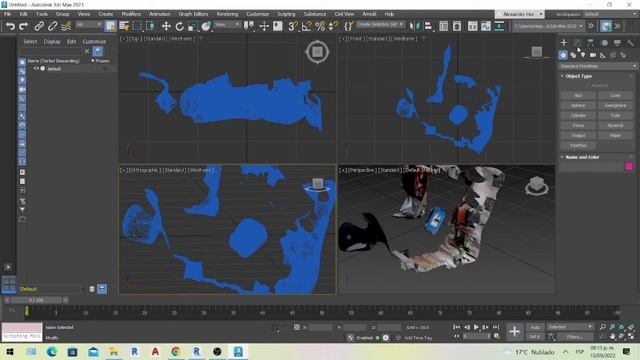Click the Play Animation button
Screen dimensions: 640x360
(x=476, y=327)
